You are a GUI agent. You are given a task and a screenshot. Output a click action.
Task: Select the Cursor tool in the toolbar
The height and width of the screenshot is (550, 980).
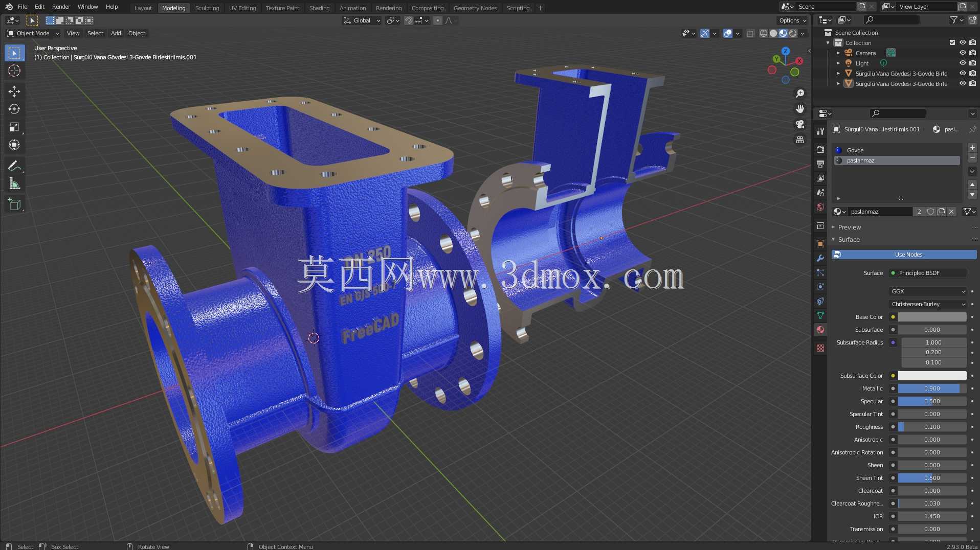14,71
